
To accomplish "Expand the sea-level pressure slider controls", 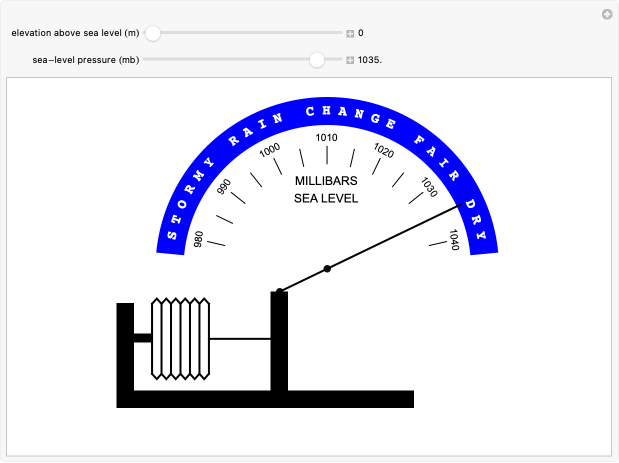I will click(x=350, y=60).
